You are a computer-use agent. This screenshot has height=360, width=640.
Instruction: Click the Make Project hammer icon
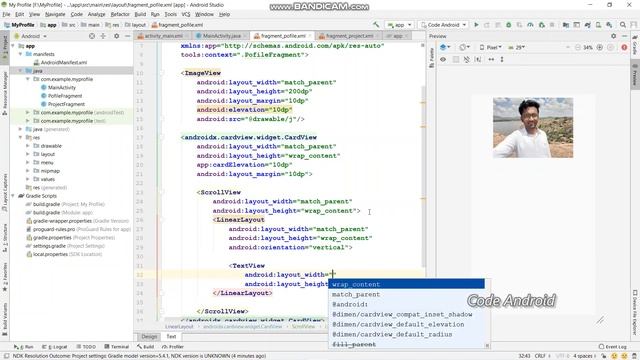pos(376,25)
